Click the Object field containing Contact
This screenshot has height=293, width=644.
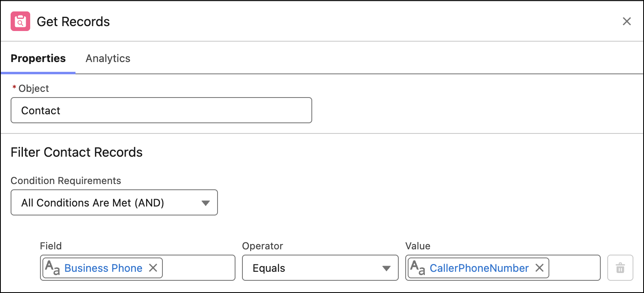tap(161, 110)
